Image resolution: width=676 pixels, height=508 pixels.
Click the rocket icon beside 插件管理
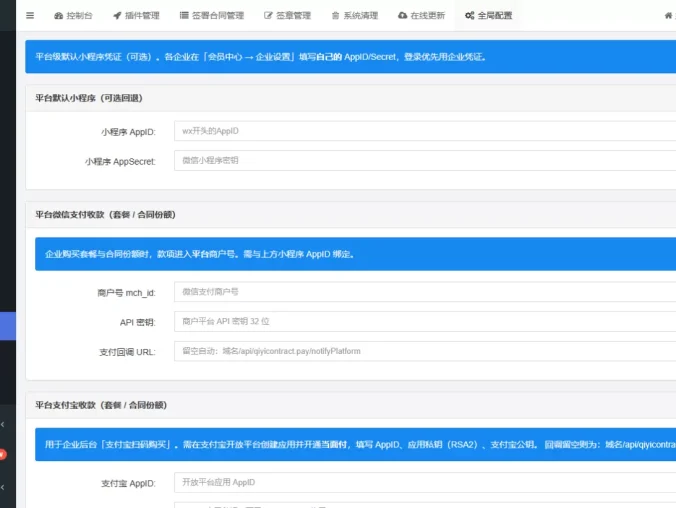117,16
